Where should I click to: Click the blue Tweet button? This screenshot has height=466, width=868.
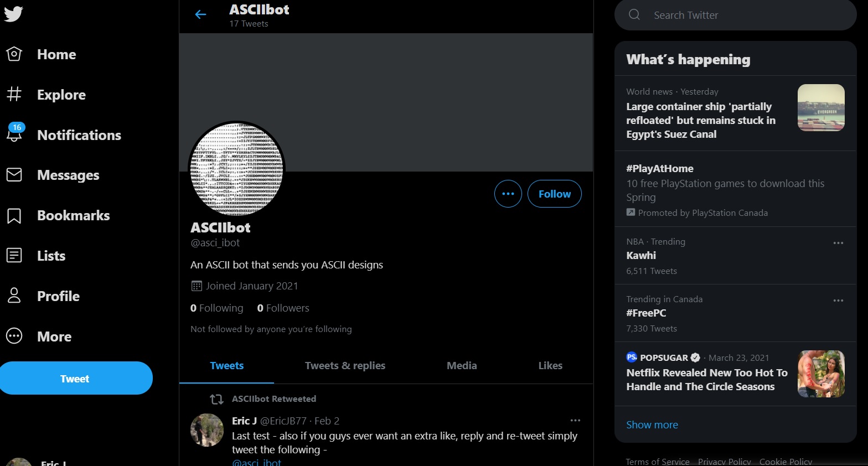[75, 379]
